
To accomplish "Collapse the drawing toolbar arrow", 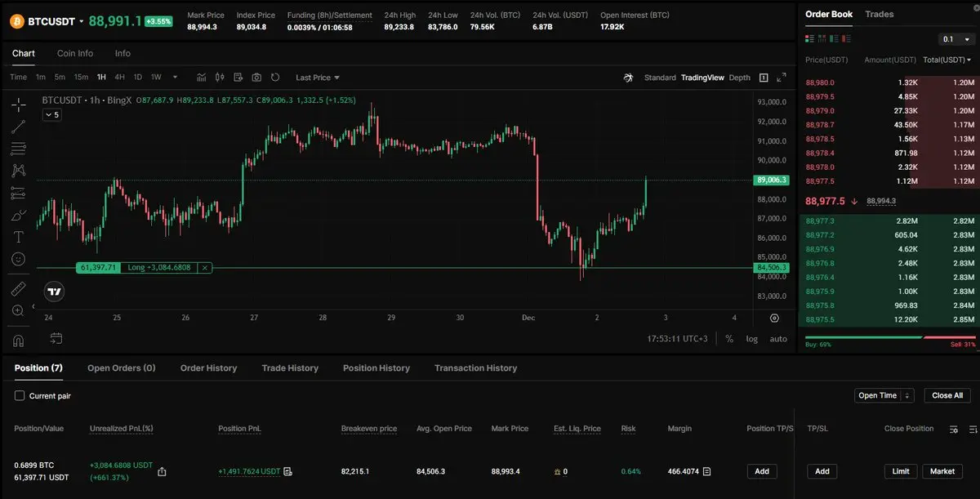I will (33, 306).
